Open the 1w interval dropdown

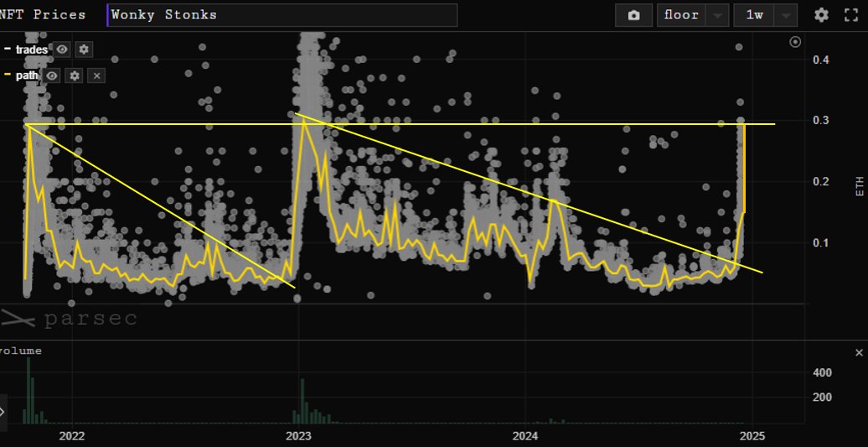pyautogui.click(x=766, y=15)
